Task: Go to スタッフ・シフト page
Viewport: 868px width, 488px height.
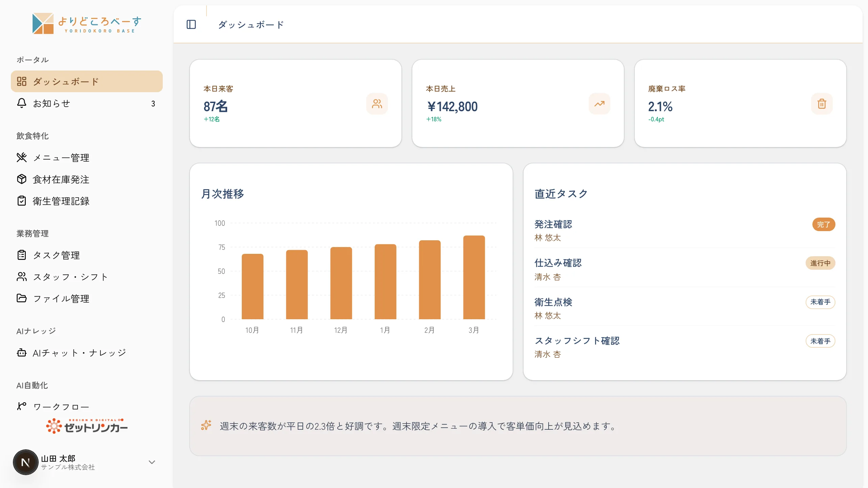Action: pyautogui.click(x=87, y=277)
